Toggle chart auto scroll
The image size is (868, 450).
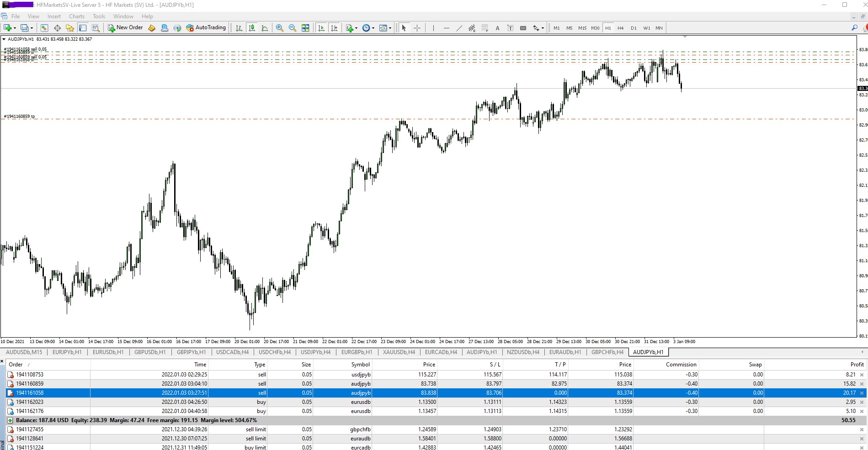[x=321, y=28]
